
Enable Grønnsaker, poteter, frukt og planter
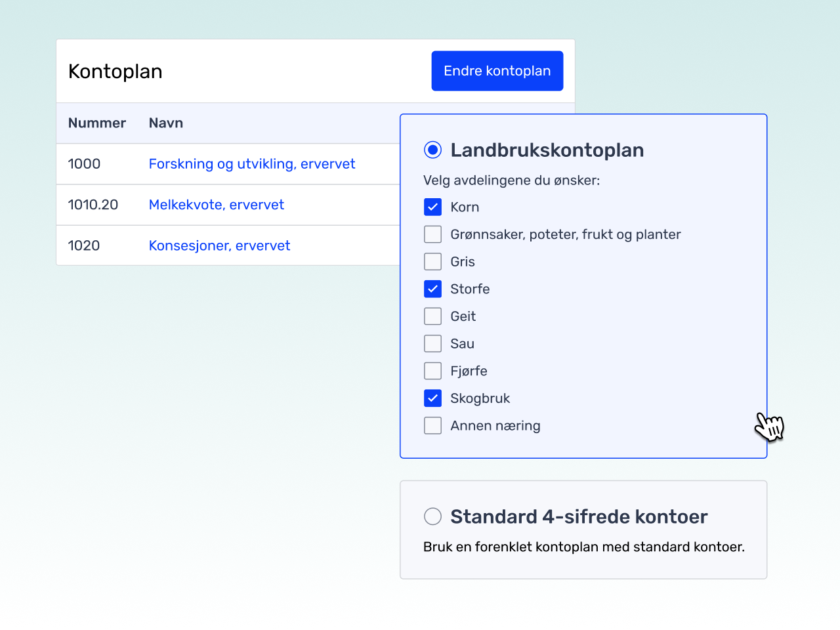[x=432, y=234]
